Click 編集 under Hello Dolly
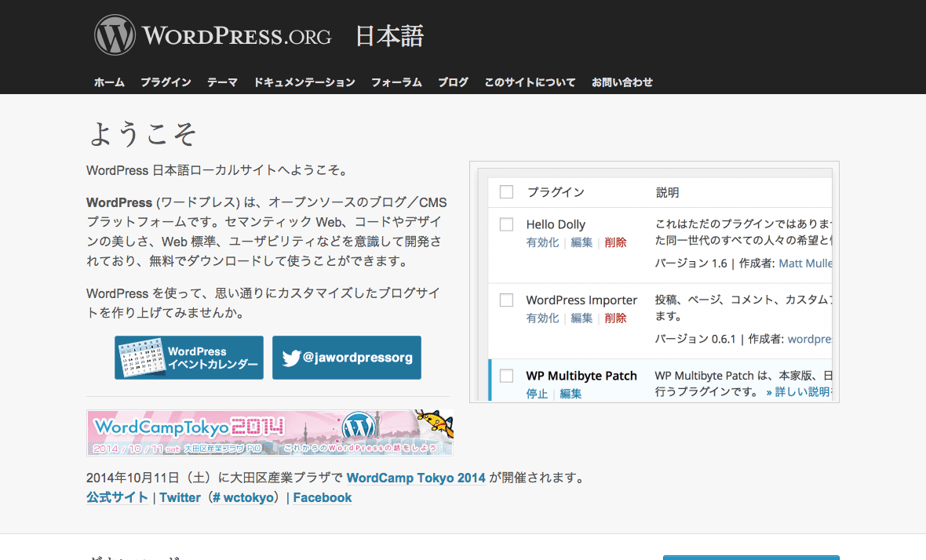Image resolution: width=926 pixels, height=560 pixels. tap(581, 242)
